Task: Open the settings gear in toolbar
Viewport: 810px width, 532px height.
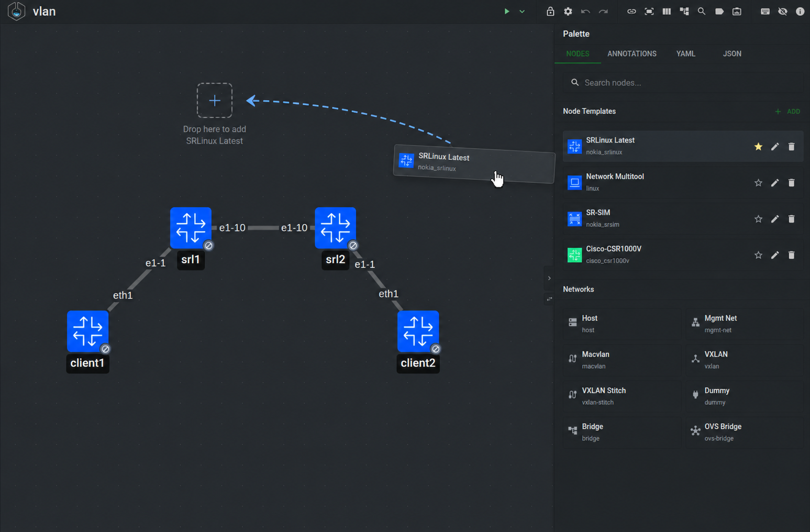Action: (568, 12)
